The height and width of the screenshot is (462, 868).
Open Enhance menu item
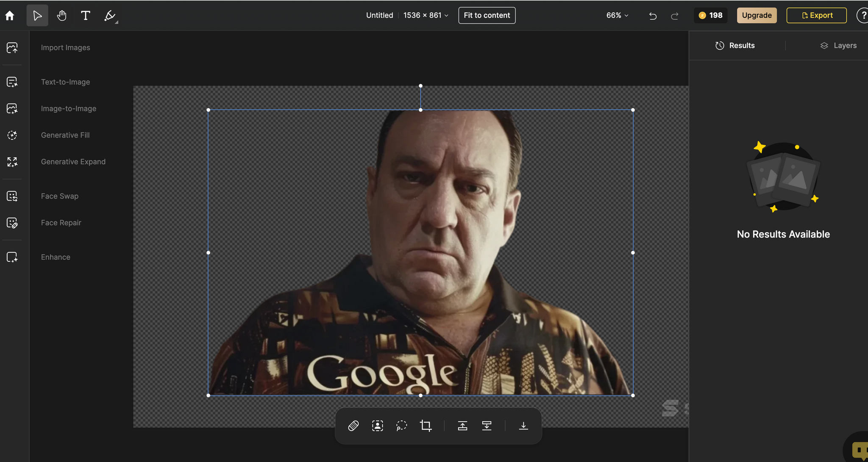click(x=56, y=257)
